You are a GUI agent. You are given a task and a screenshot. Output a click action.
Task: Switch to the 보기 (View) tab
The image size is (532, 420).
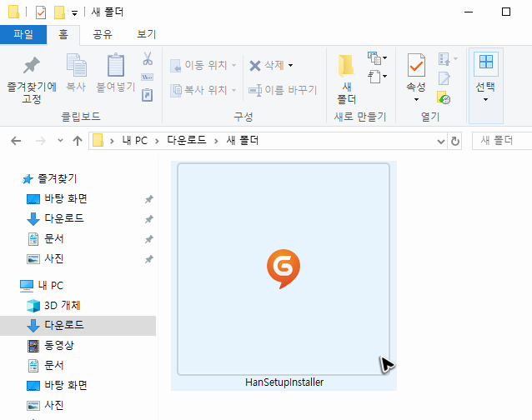tap(147, 34)
